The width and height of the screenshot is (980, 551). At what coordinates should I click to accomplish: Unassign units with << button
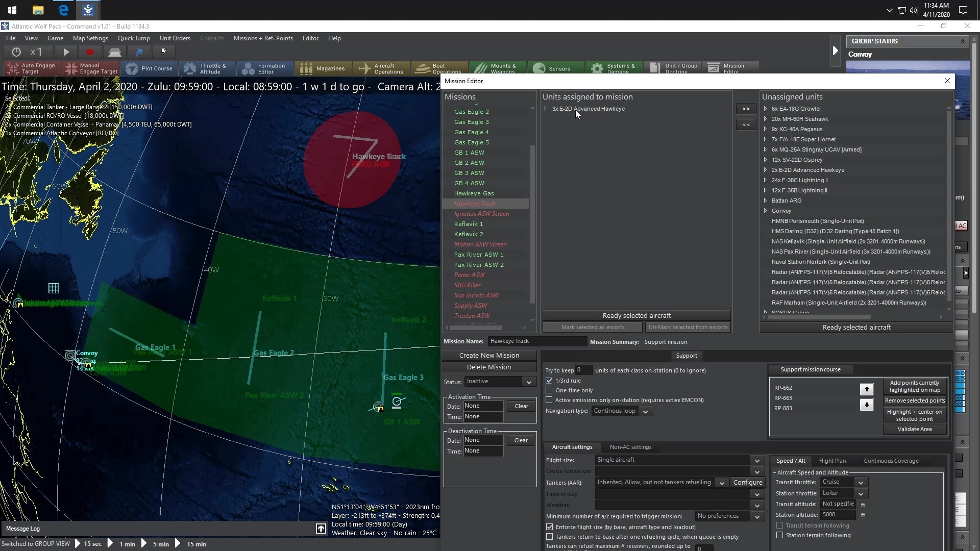[746, 124]
